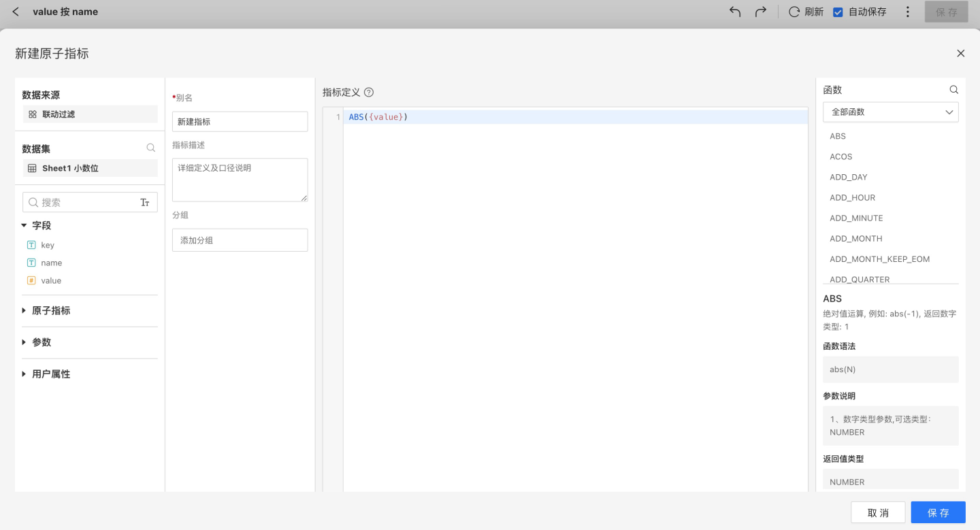Toggle the case-sensitive Tt search icon
Viewport: 980px width, 530px height.
click(x=144, y=202)
